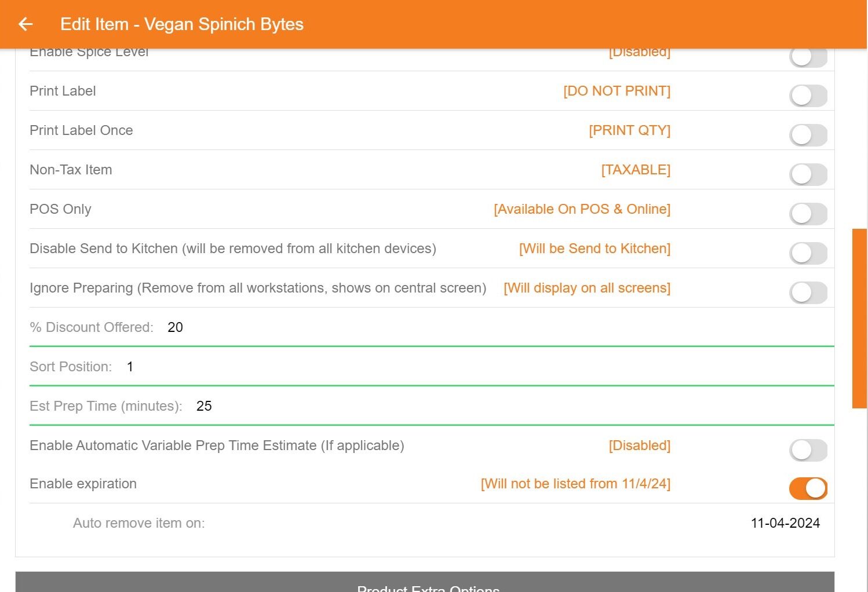The height and width of the screenshot is (592, 868).
Task: Expand the Product Extra Options section
Action: click(x=428, y=585)
